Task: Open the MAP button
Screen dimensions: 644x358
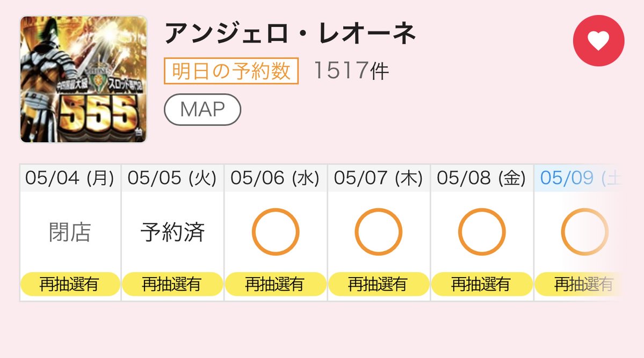Action: coord(202,109)
